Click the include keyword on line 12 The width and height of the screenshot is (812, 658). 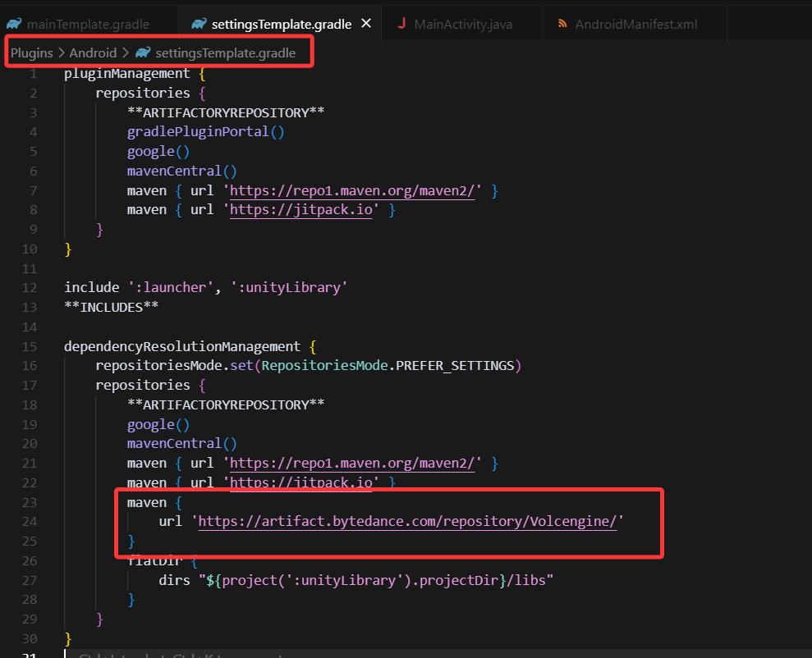click(92, 288)
